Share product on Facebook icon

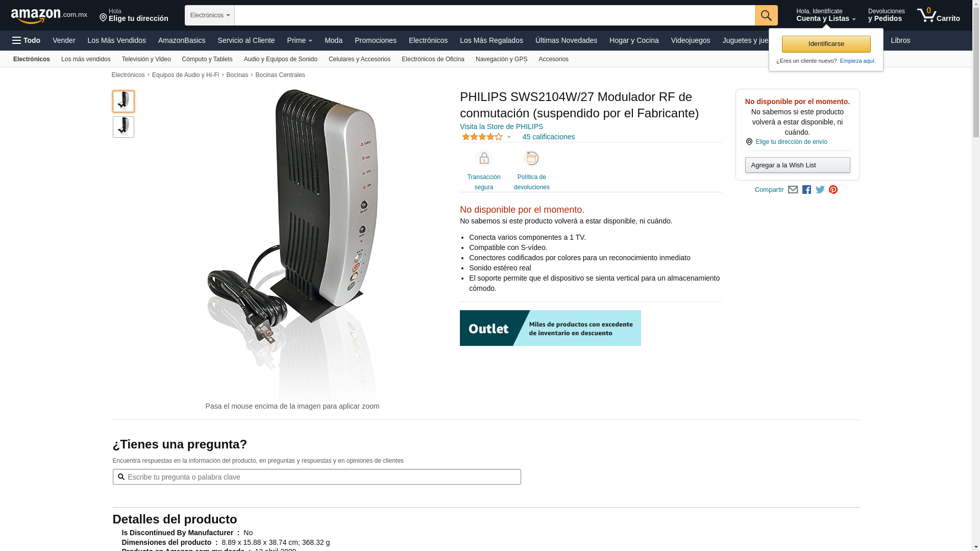(x=806, y=190)
